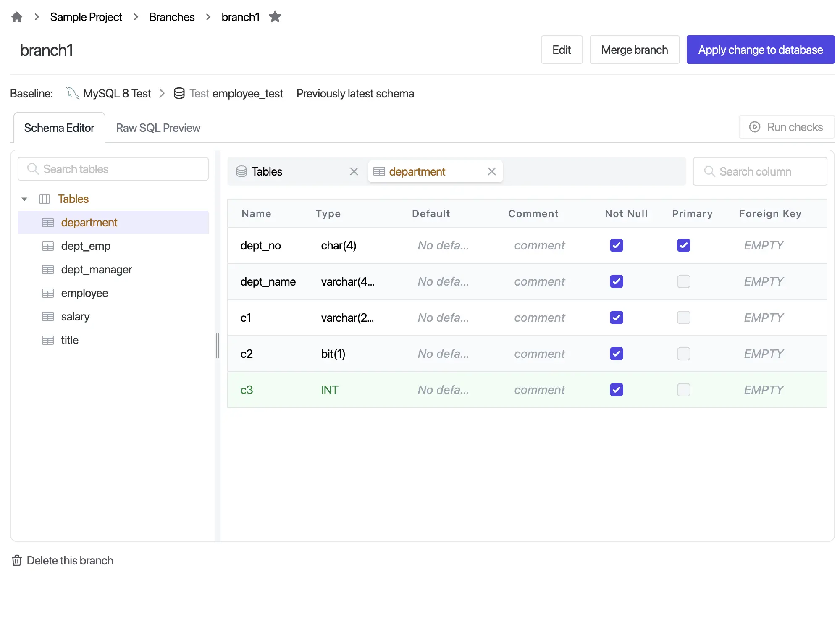This screenshot has width=840, height=630.
Task: Click the magnifier icon in Search column
Action: 710,171
